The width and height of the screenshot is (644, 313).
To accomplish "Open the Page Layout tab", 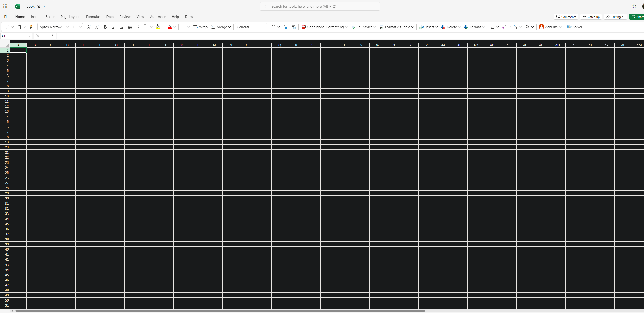I will (x=70, y=17).
